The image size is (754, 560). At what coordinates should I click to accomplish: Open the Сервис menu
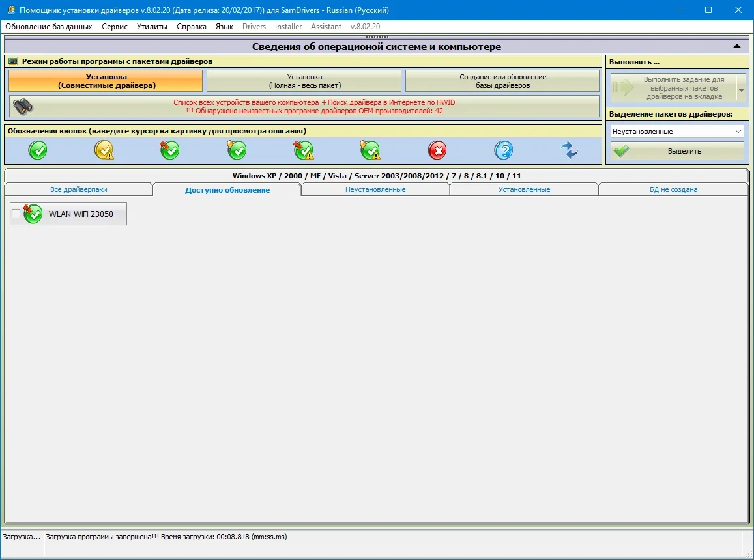115,27
